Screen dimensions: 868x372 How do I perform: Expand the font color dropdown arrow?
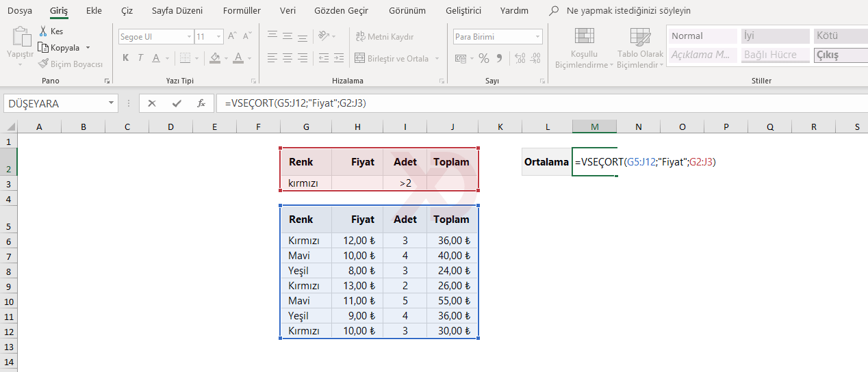[x=248, y=58]
